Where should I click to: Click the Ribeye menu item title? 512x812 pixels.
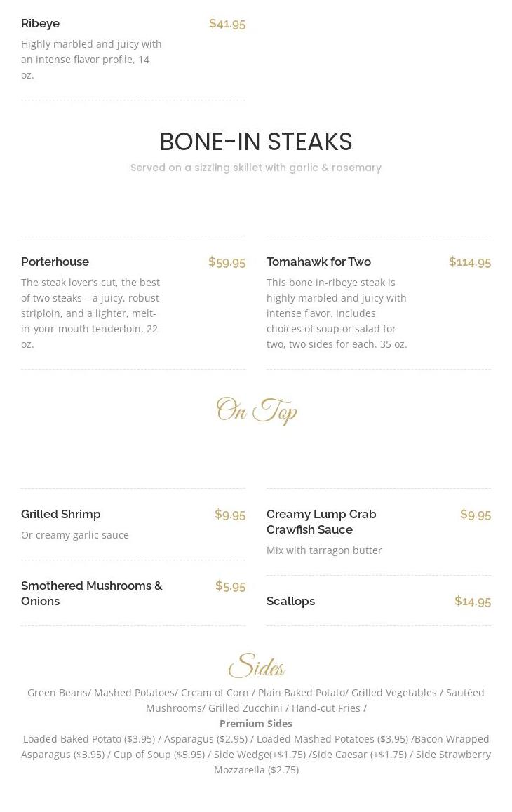(x=41, y=23)
